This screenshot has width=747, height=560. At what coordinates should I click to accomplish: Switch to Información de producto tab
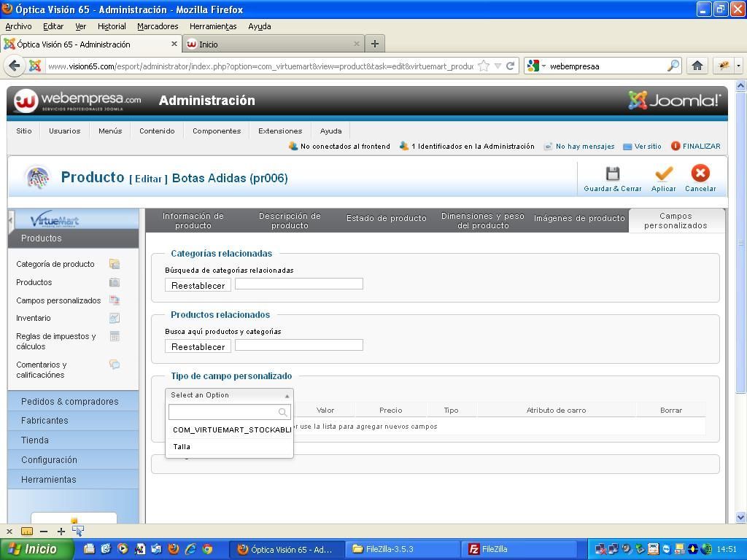pyautogui.click(x=193, y=220)
